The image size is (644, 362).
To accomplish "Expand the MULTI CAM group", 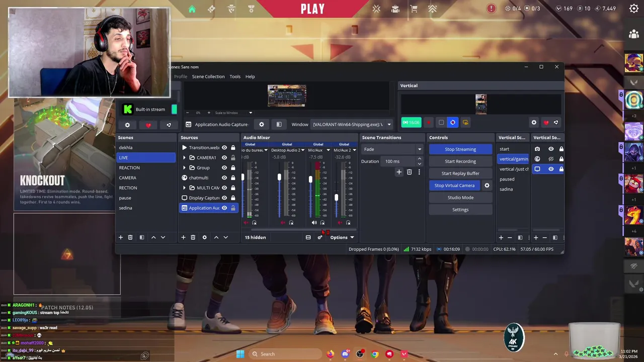I will pyautogui.click(x=184, y=188).
